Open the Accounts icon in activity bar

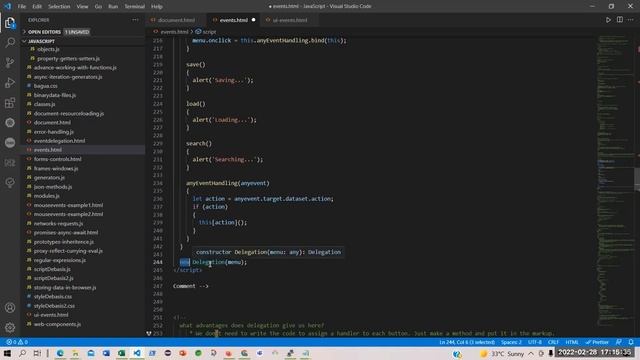pyautogui.click(x=10, y=308)
